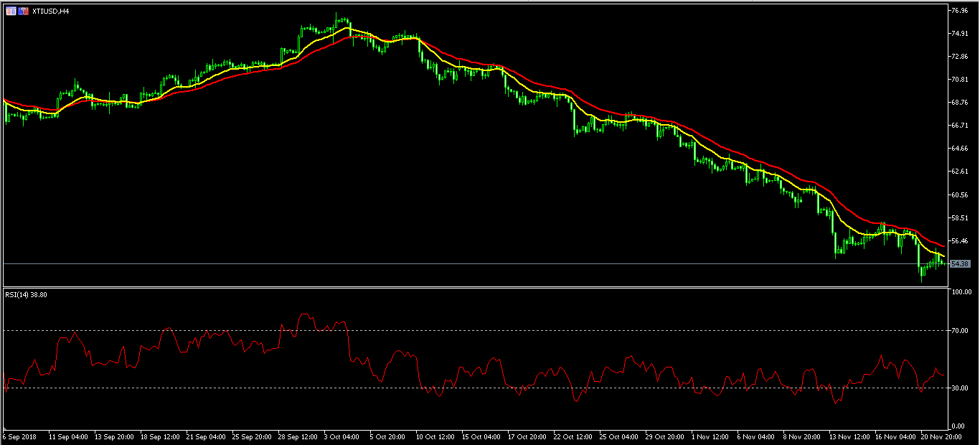Click the 72.86 price scale label
The height and width of the screenshot is (445, 980).
tap(959, 57)
